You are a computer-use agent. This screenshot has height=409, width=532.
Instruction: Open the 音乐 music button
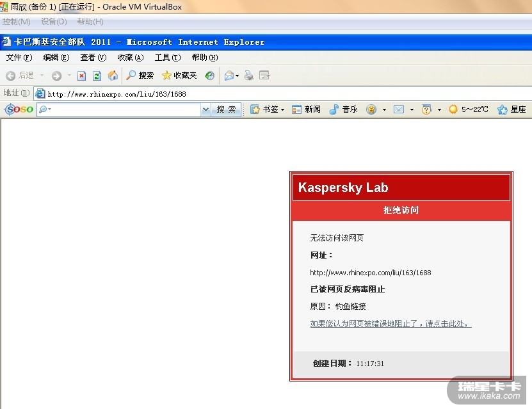[x=343, y=109]
